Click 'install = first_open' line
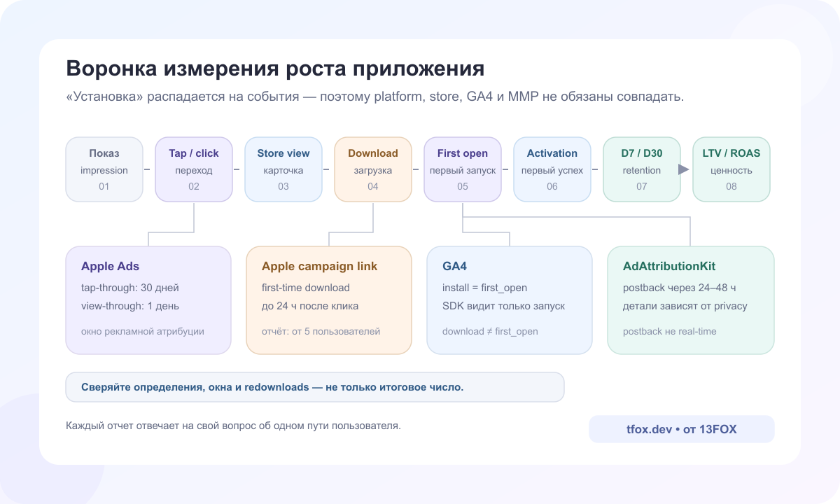This screenshot has width=840, height=504. (485, 288)
